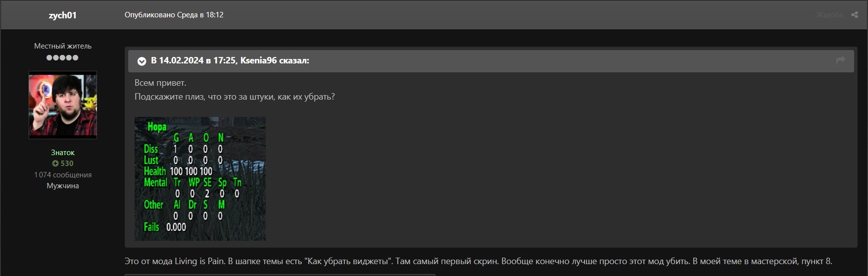This screenshot has width=868, height=276.
Task: Click the Местный житель rank title
Action: tap(62, 46)
